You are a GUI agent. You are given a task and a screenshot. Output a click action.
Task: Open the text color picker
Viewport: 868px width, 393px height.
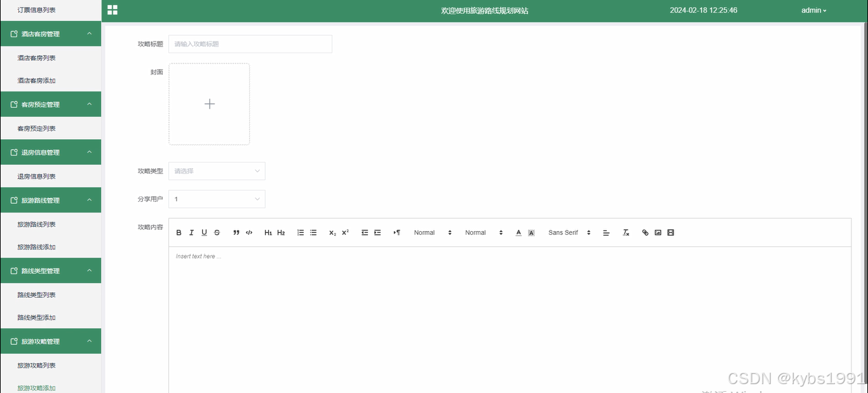tap(519, 232)
